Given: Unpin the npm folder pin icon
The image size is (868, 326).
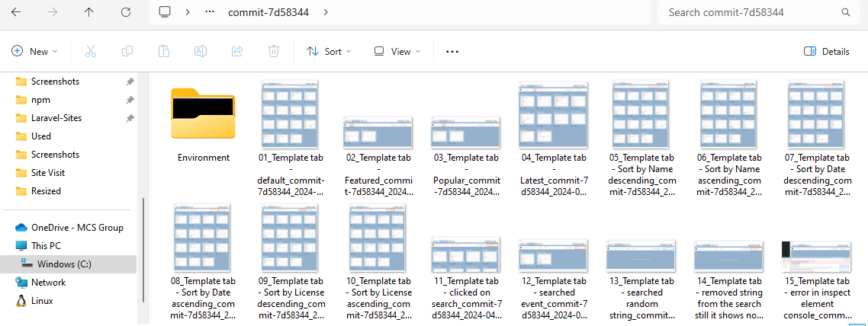Looking at the screenshot, I should pos(130,100).
